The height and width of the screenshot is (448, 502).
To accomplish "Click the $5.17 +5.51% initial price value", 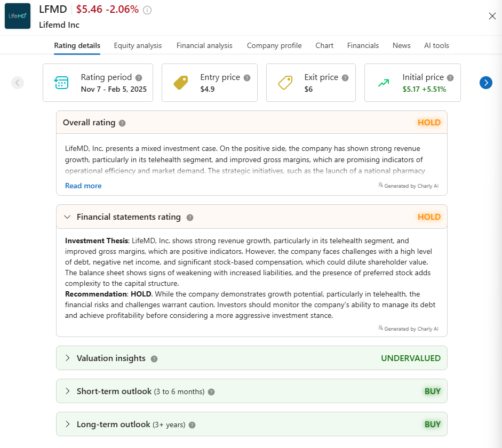I will pos(424,89).
